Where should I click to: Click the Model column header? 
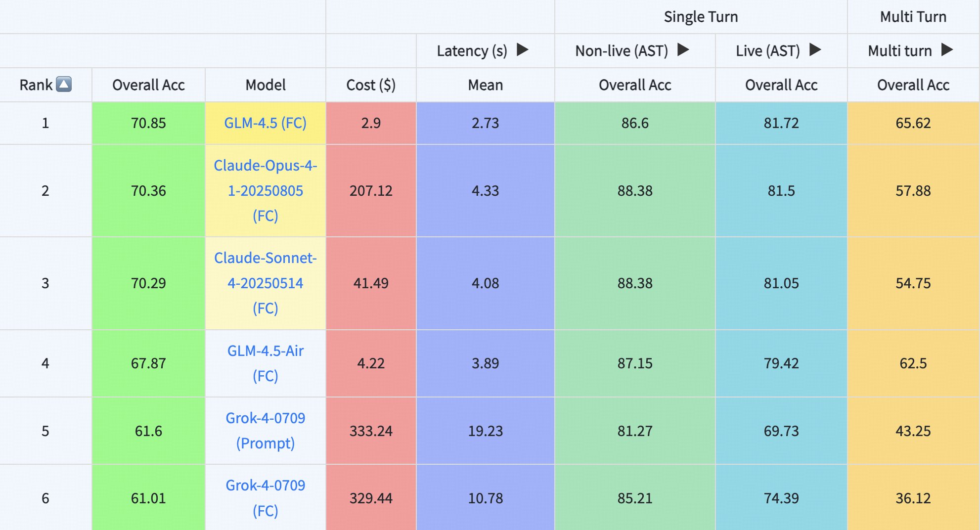coord(266,85)
